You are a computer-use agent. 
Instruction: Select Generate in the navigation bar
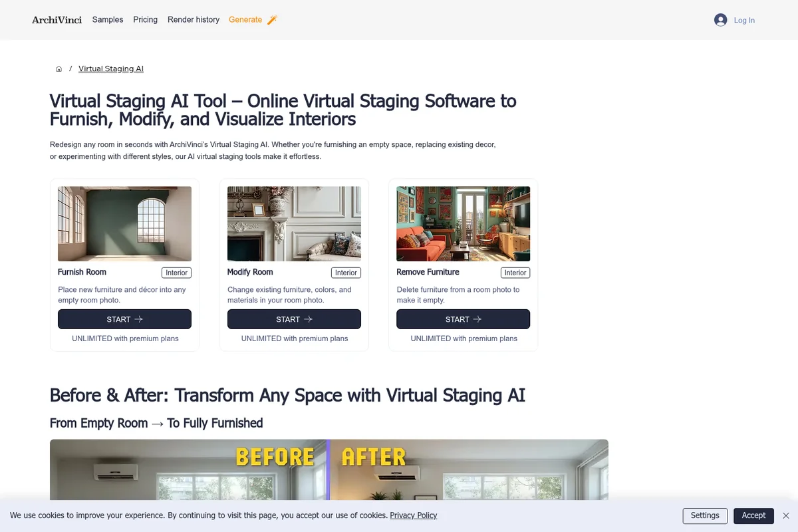[245, 19]
